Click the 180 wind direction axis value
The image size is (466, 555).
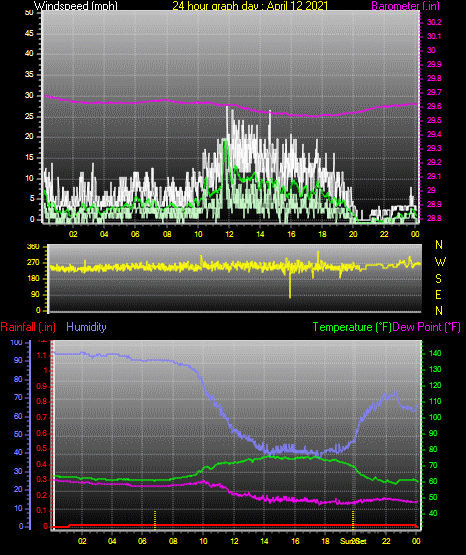coord(33,279)
